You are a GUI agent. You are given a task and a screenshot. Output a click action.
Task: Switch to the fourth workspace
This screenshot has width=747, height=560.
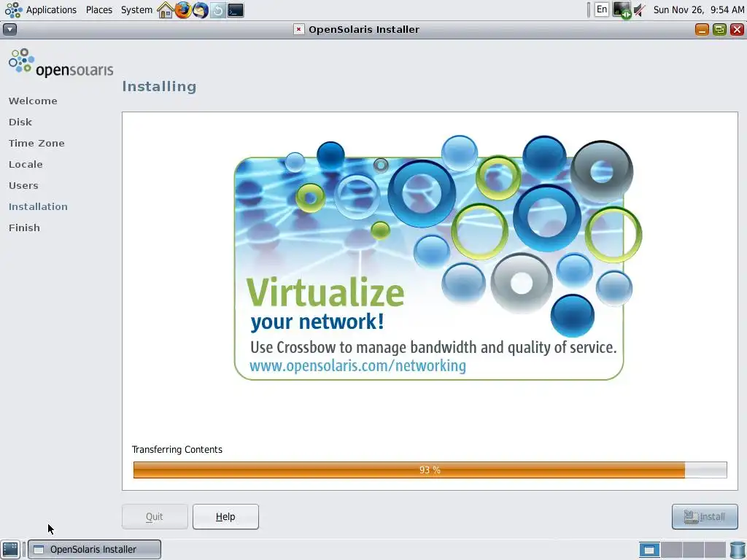pyautogui.click(x=715, y=550)
